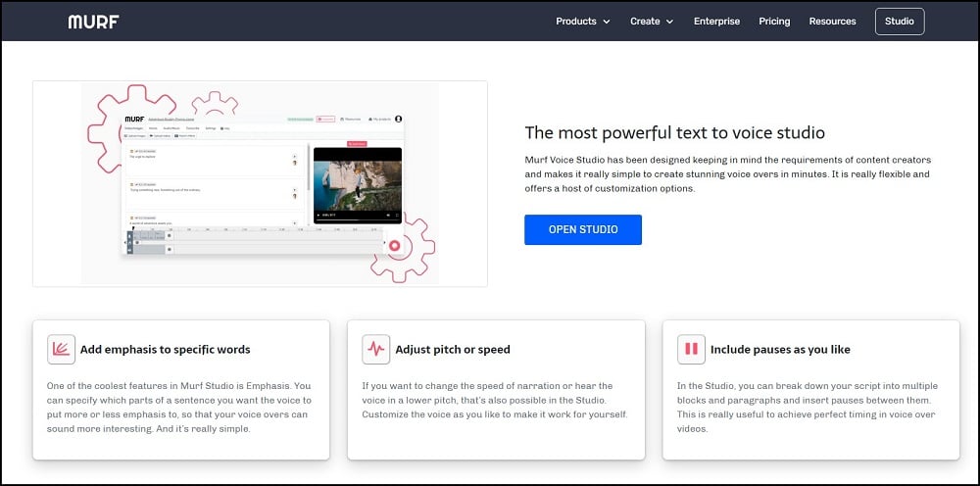Click heading 'The most powerful text to voice studio'
The image size is (980, 486).
(x=674, y=132)
